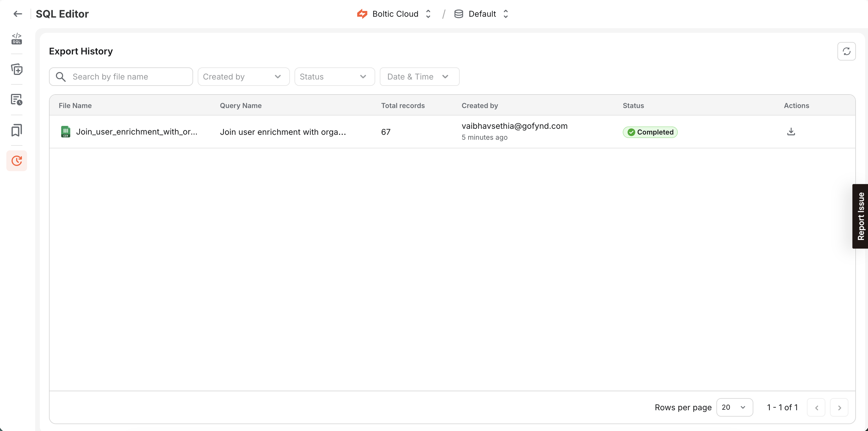Open saved queries via bookmark icon
The image size is (868, 431).
pos(16,130)
